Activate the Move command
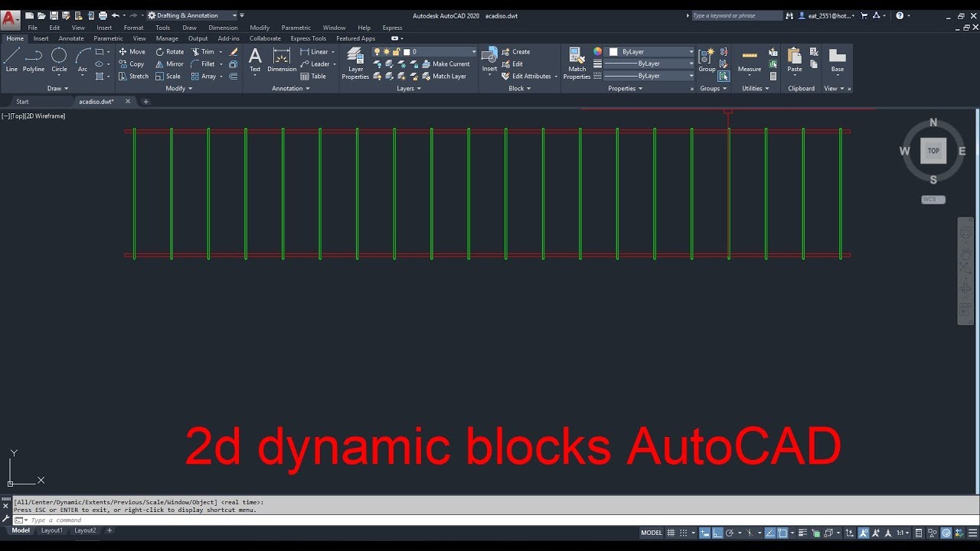Viewport: 980px width, 551px height. click(132, 52)
